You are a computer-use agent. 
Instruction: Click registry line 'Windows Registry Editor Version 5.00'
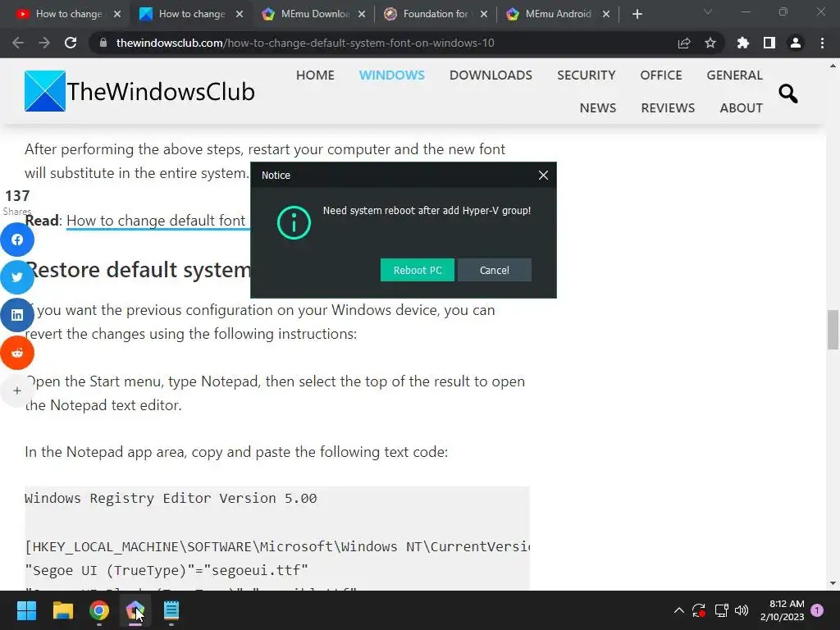click(x=171, y=498)
